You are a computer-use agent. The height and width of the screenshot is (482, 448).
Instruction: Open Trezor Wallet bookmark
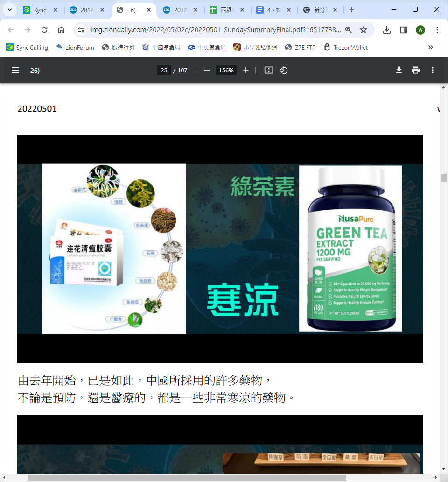346,47
